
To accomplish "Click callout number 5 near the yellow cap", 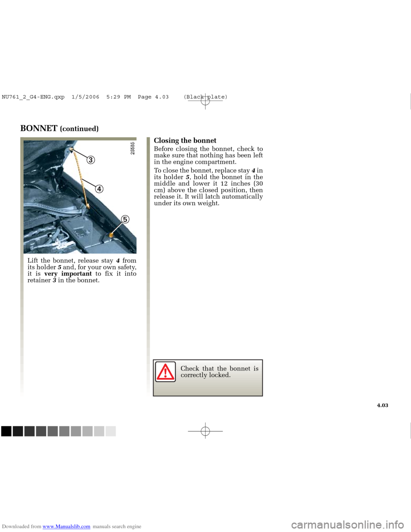I will (125, 219).
